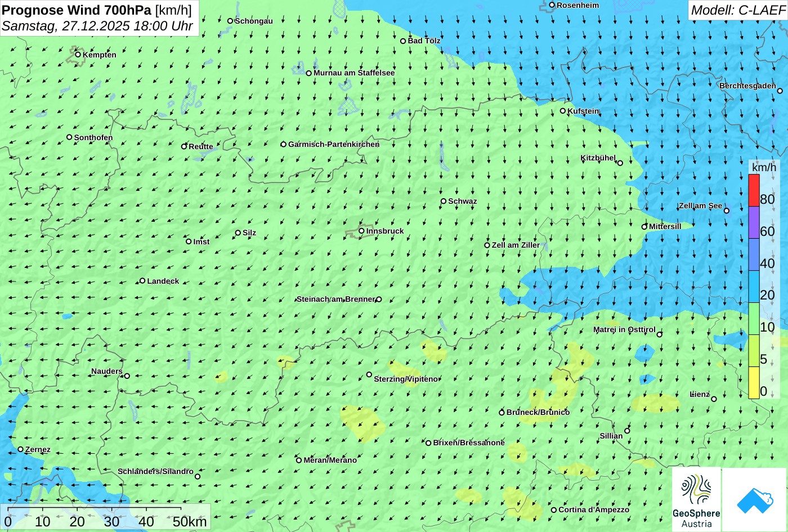Click the 'Murnau am Staffelsee' label

coord(354,73)
